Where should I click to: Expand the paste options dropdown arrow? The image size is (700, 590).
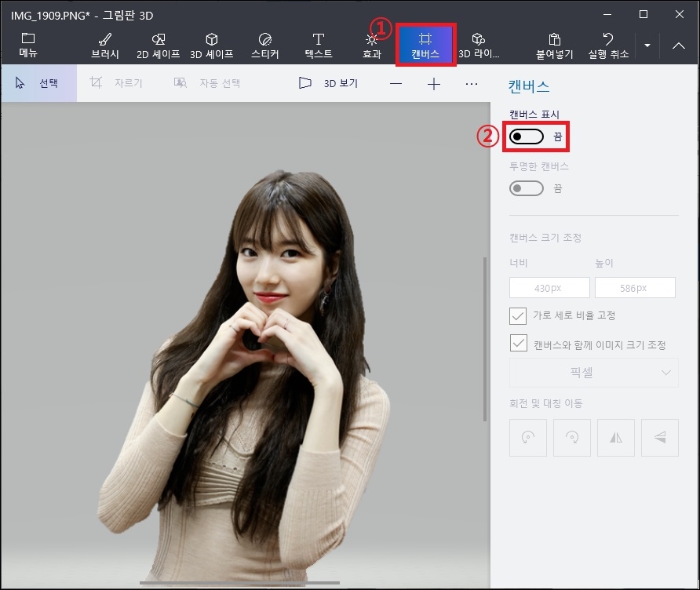point(647,45)
